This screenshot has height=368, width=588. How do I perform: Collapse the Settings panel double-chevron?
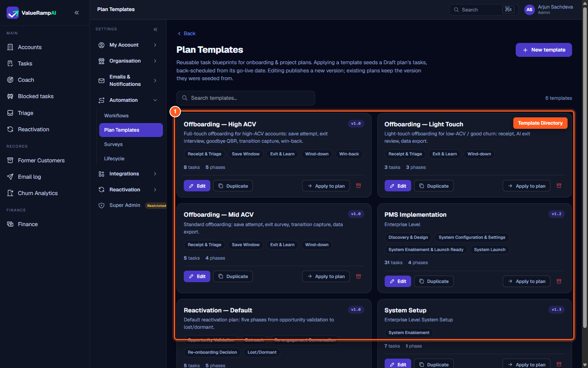155,29
